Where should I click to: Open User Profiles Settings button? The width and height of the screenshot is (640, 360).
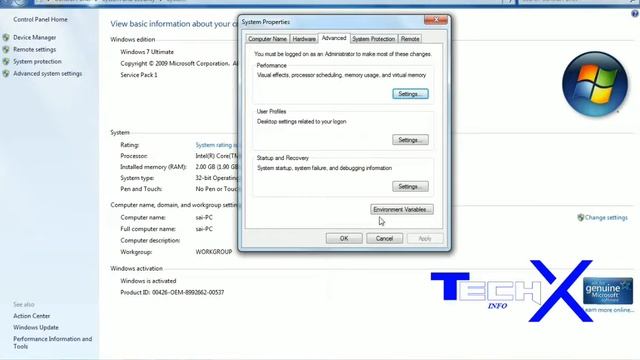pos(410,140)
